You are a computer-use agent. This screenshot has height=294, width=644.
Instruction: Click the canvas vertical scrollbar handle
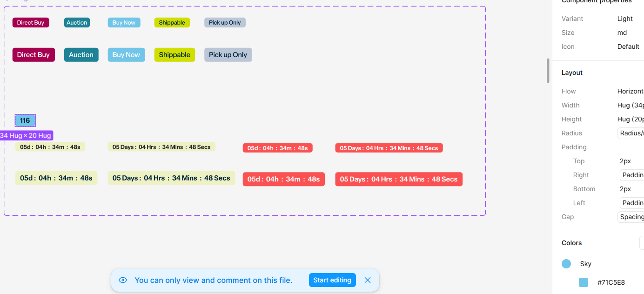[548, 71]
